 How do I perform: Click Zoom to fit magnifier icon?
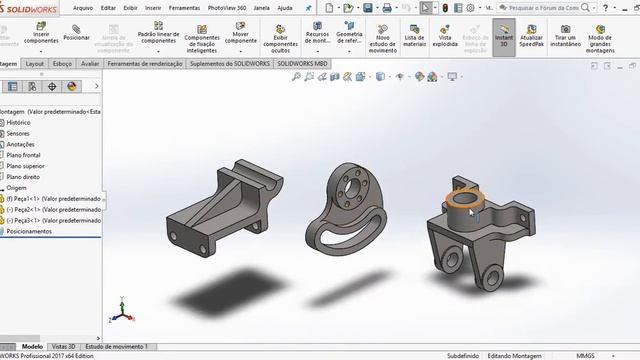296,76
